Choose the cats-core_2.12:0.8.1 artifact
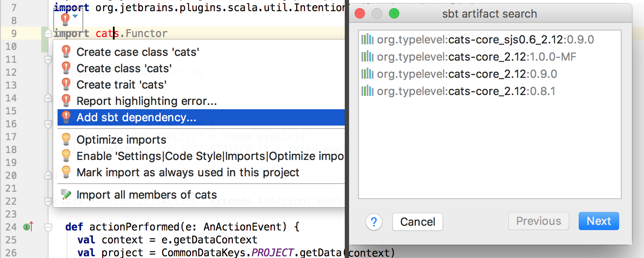The width and height of the screenshot is (644, 258). (466, 91)
